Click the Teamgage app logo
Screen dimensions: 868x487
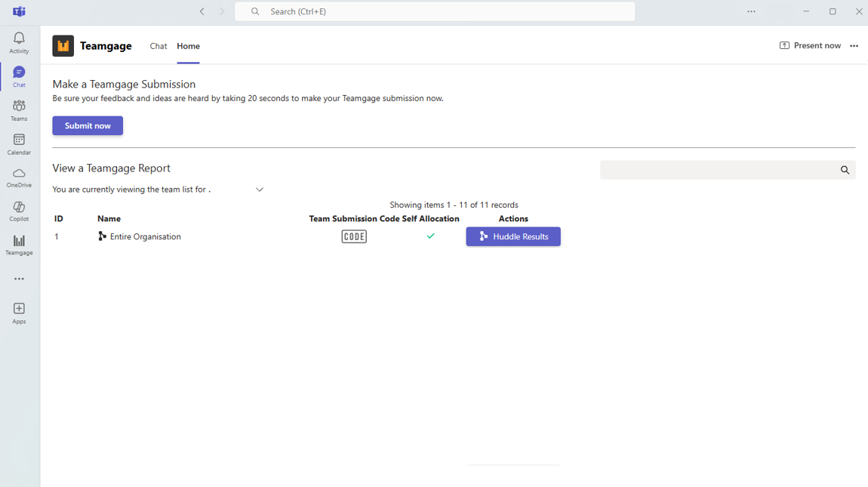(x=63, y=46)
